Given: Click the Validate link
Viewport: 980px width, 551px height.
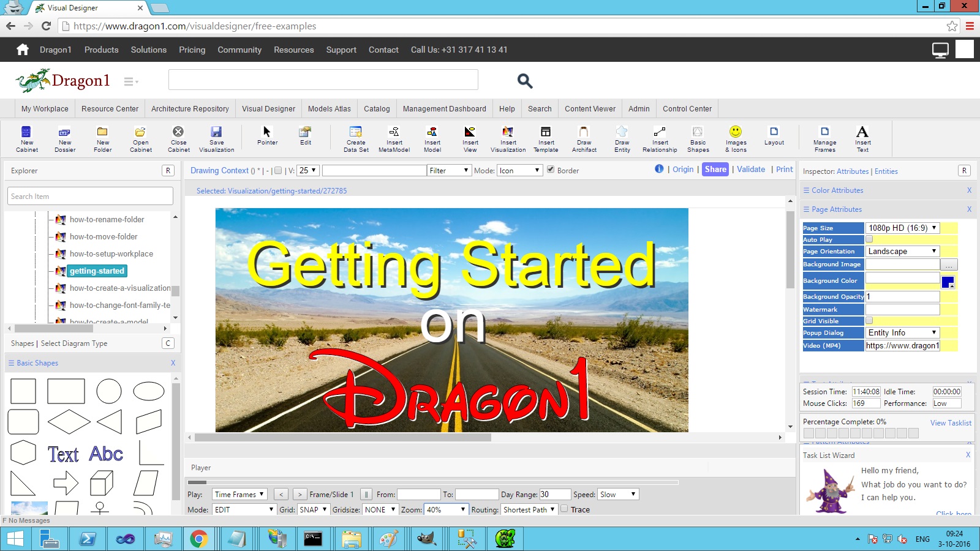Looking at the screenshot, I should [751, 169].
